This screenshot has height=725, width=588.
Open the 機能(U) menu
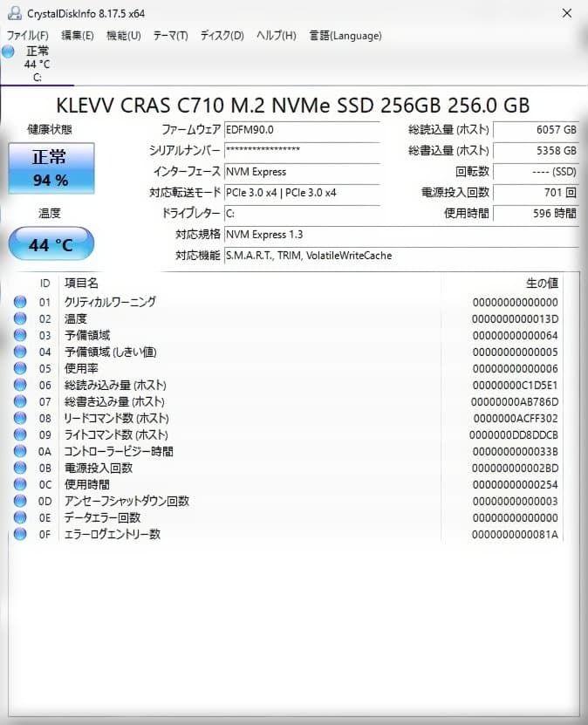[123, 36]
